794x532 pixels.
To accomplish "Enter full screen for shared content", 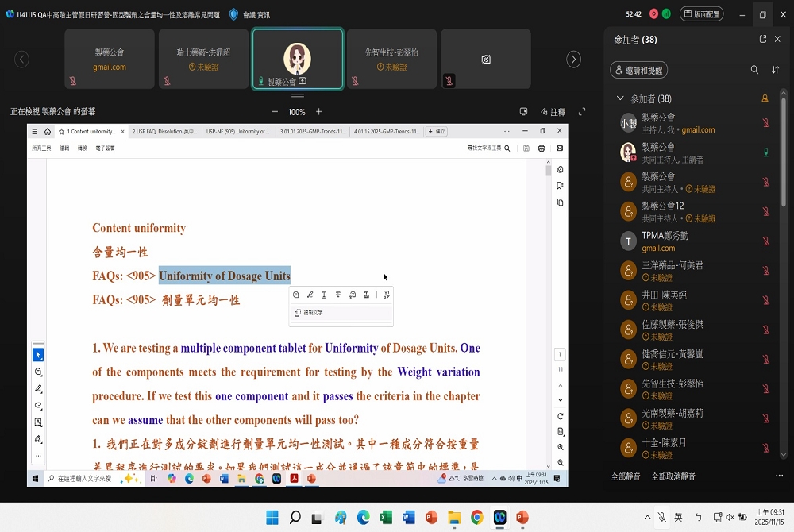I will 582,112.
